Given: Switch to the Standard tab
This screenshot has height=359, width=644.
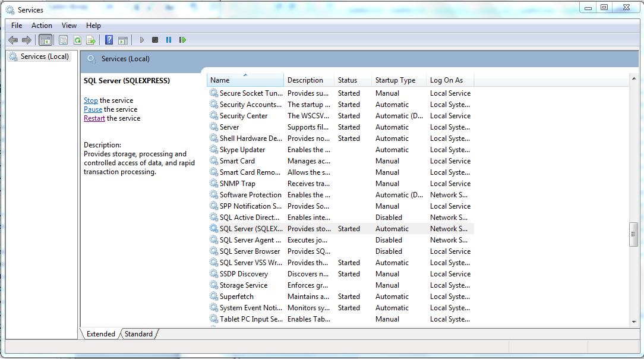Looking at the screenshot, I should click(138, 334).
